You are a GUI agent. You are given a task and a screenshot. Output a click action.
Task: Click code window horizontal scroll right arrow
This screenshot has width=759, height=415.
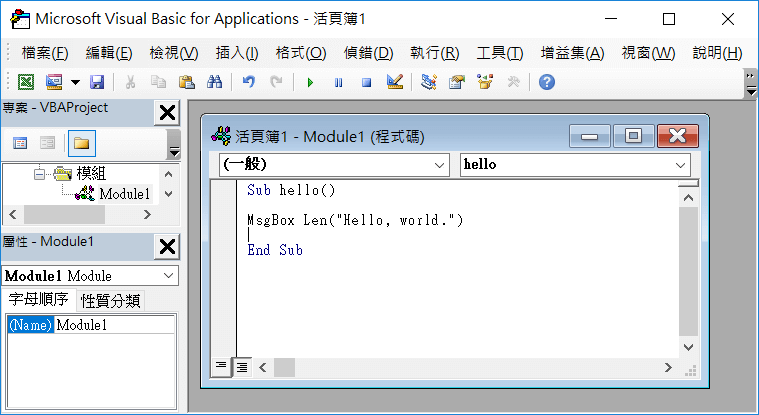[668, 368]
